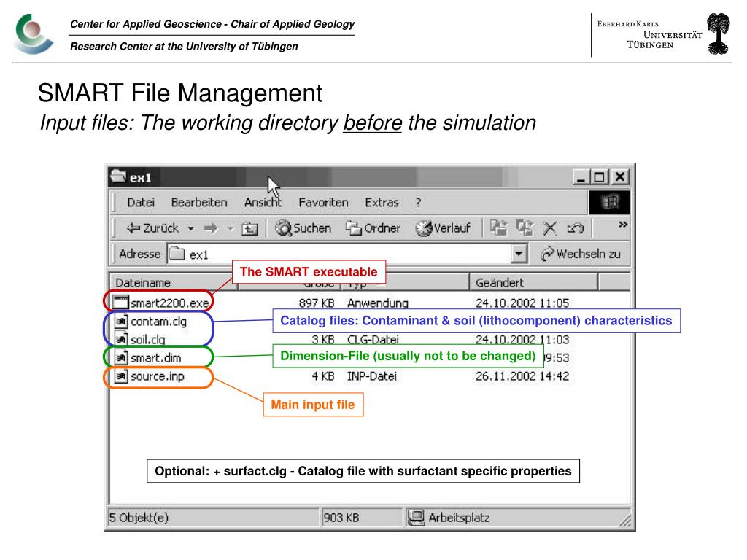This screenshot has height=560, width=747.
Task: Open the Ansicht menu
Action: click(263, 203)
